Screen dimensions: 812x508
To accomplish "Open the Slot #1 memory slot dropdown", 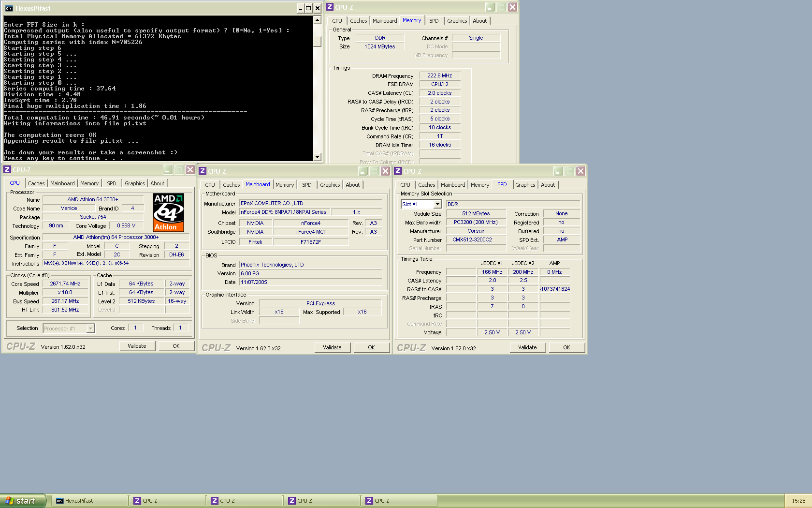I will [x=437, y=204].
